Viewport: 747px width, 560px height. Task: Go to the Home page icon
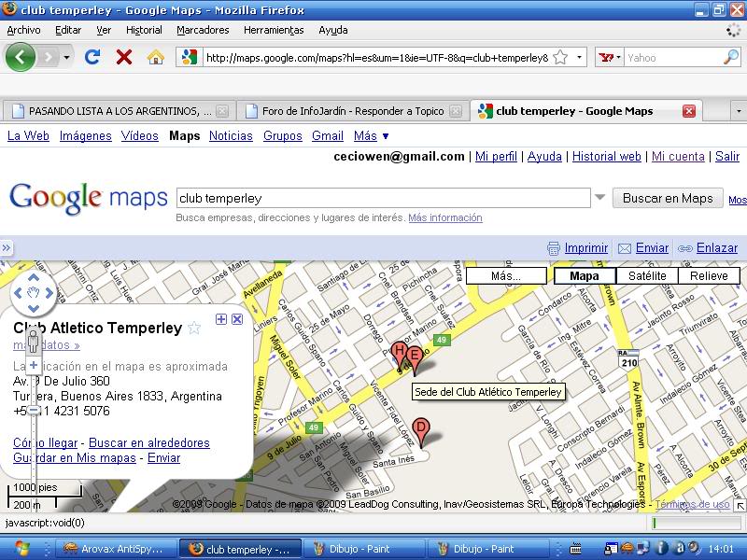coord(155,57)
